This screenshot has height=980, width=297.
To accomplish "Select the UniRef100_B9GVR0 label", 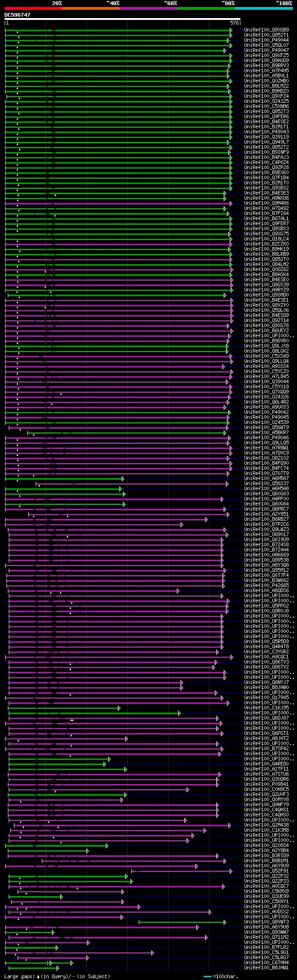I will pos(266,341).
